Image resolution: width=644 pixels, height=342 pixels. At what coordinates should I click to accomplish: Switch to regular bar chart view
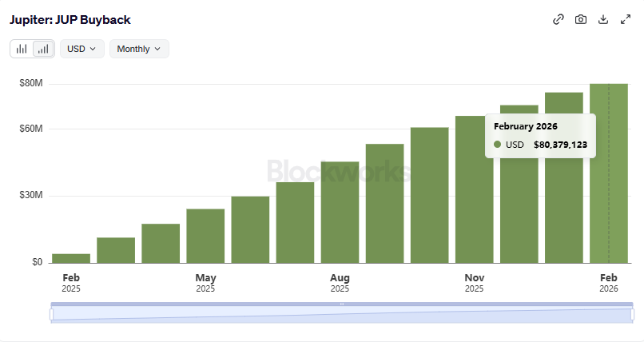(x=22, y=49)
